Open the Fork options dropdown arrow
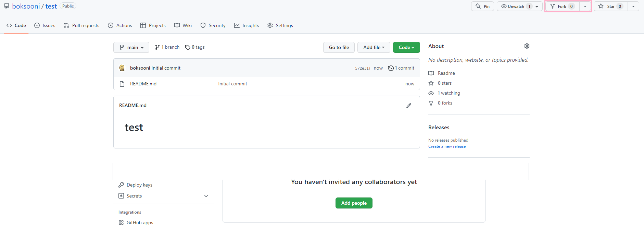Image resolution: width=644 pixels, height=228 pixels. point(585,6)
